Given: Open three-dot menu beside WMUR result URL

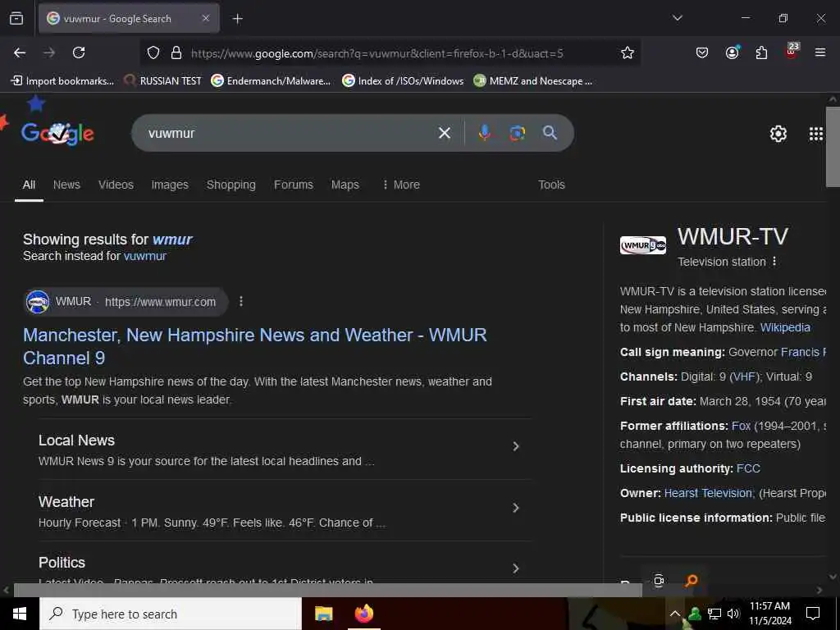Looking at the screenshot, I should click(241, 302).
